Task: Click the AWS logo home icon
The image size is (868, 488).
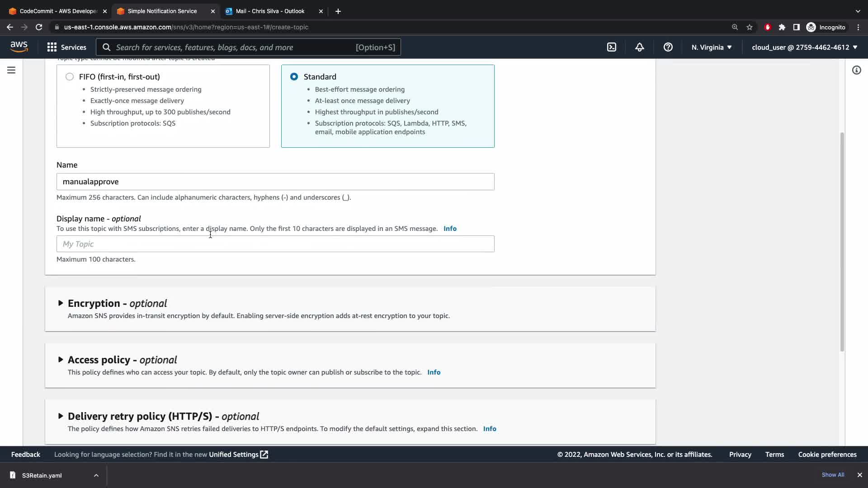Action: click(19, 47)
